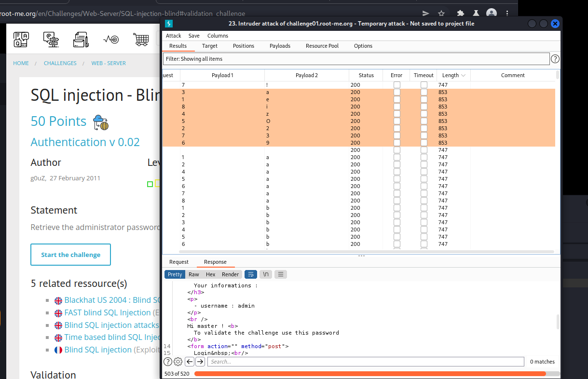Tick the Error checkbox in payload 'z' row
Image resolution: width=588 pixels, height=379 pixels.
pos(397,114)
